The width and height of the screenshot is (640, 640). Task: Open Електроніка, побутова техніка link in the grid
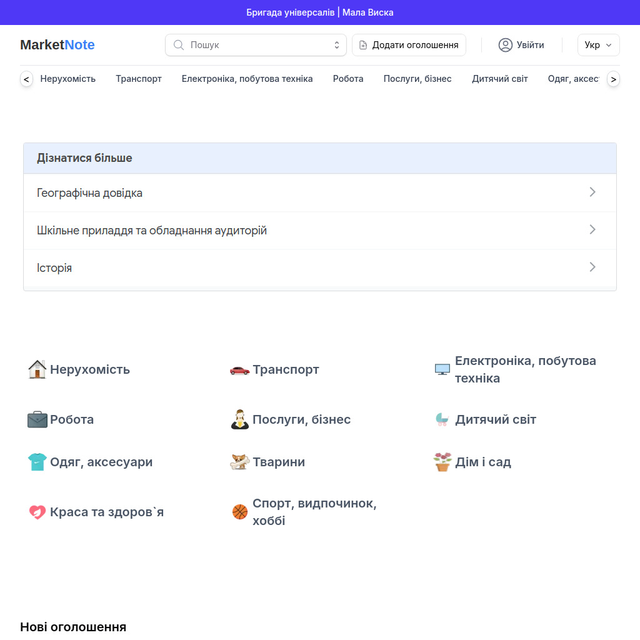point(525,369)
